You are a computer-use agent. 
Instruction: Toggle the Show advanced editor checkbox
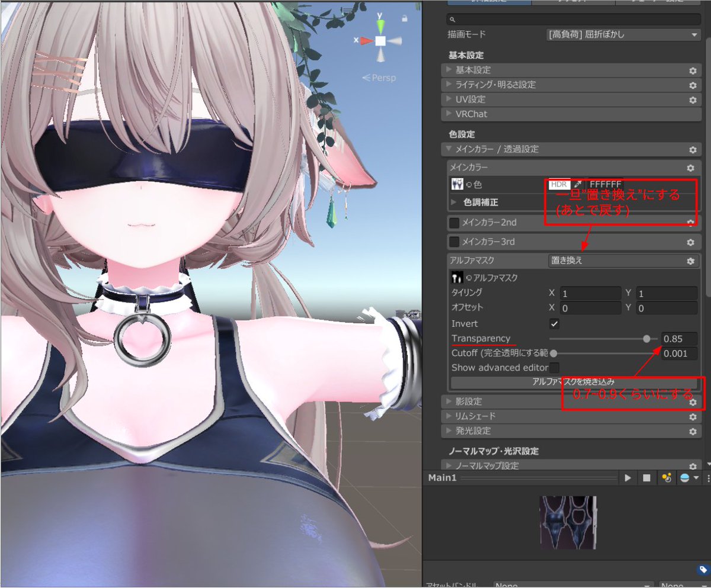(x=555, y=368)
